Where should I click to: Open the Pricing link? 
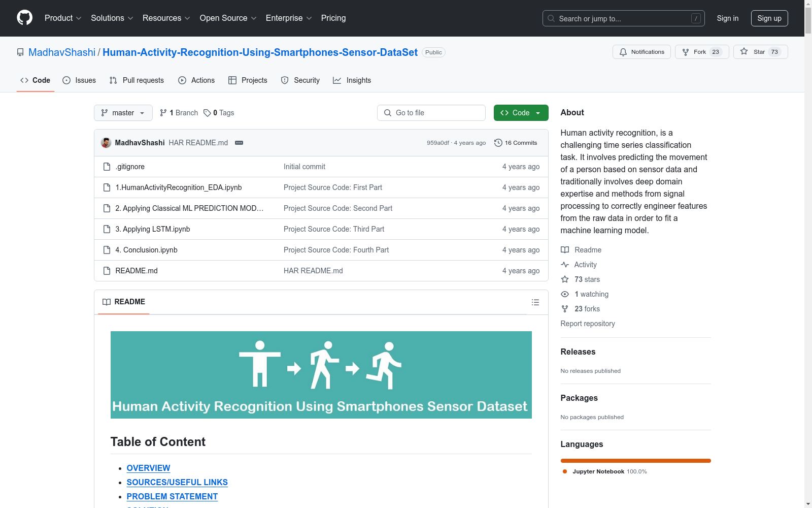pyautogui.click(x=333, y=18)
